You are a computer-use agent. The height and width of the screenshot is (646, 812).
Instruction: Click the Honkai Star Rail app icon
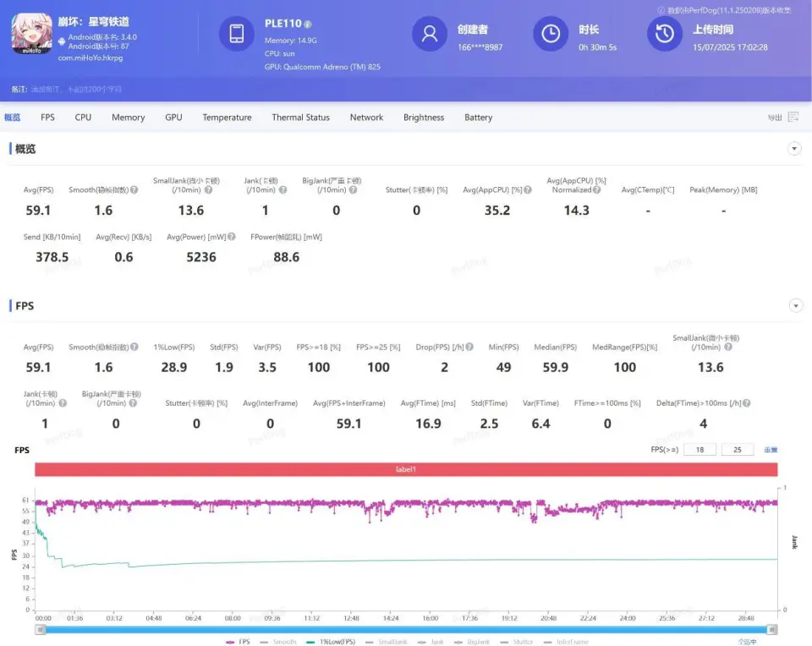[x=31, y=33]
